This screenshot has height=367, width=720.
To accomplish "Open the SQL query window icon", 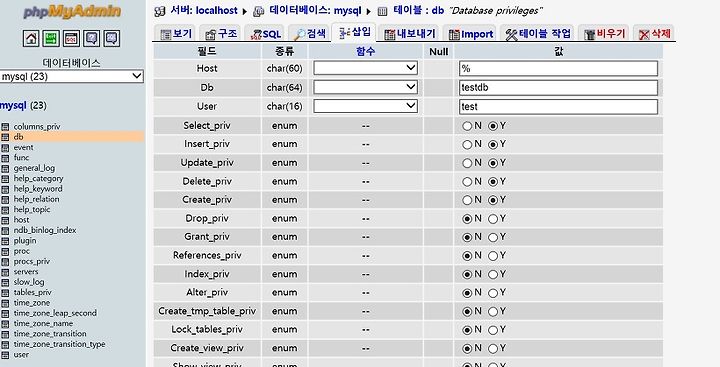I will click(71, 39).
